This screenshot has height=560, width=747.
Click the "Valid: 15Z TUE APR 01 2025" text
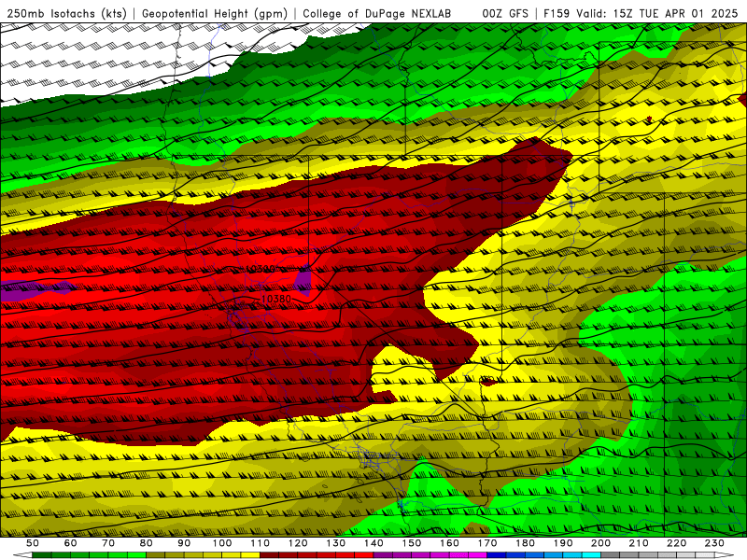coord(657,14)
